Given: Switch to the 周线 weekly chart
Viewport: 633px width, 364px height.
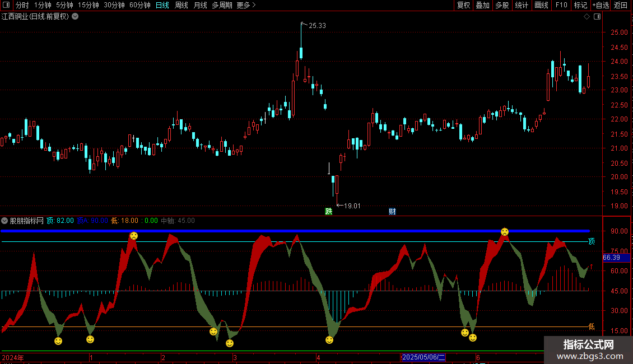Looking at the screenshot, I should tap(181, 5).
